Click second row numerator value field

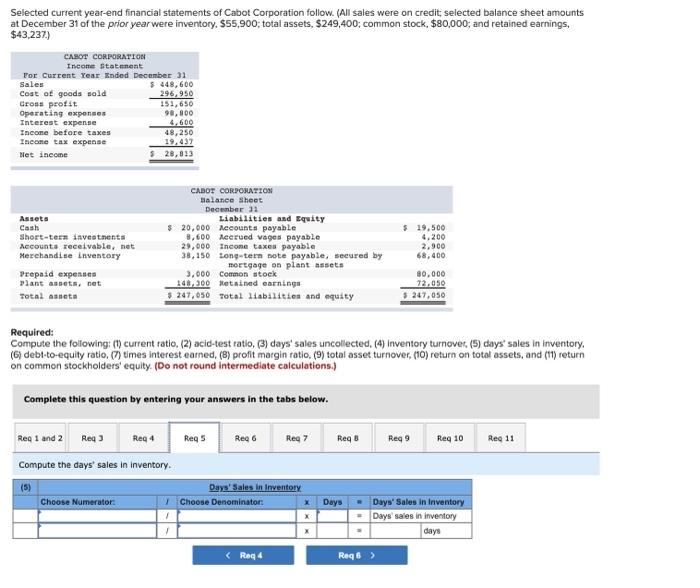(x=97, y=530)
